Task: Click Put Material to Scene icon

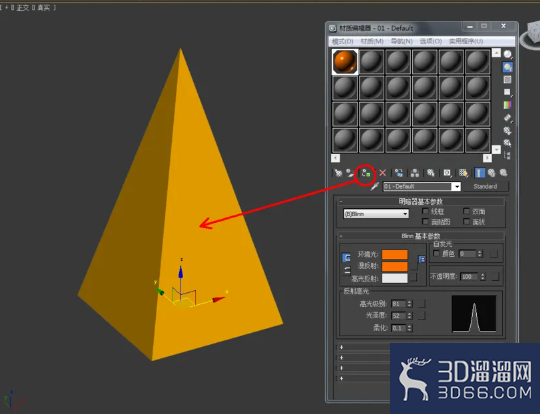Action: coord(350,173)
